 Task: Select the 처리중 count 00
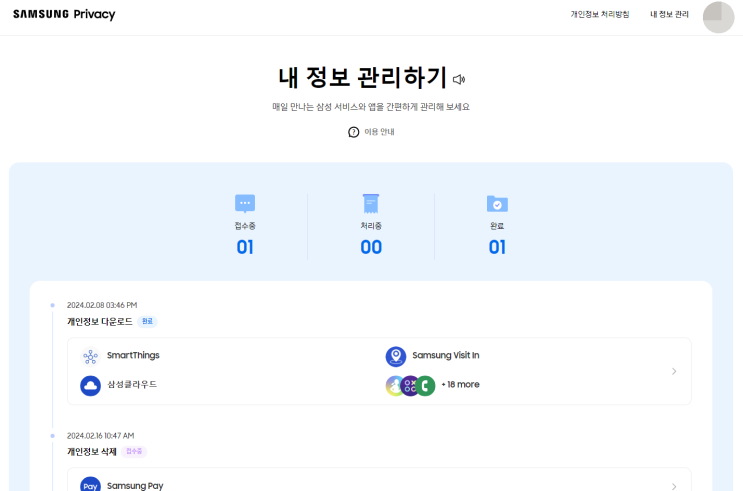click(371, 247)
